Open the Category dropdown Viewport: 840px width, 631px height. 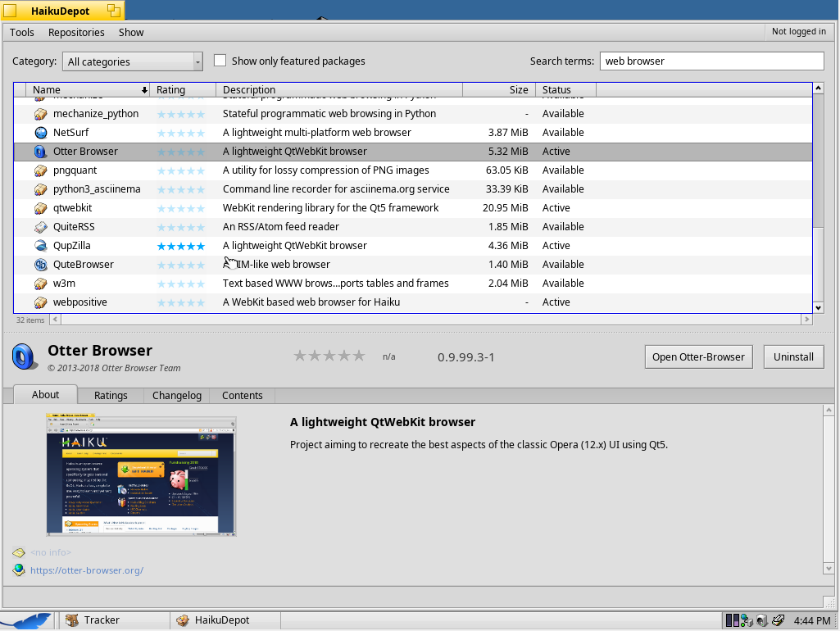pos(132,61)
